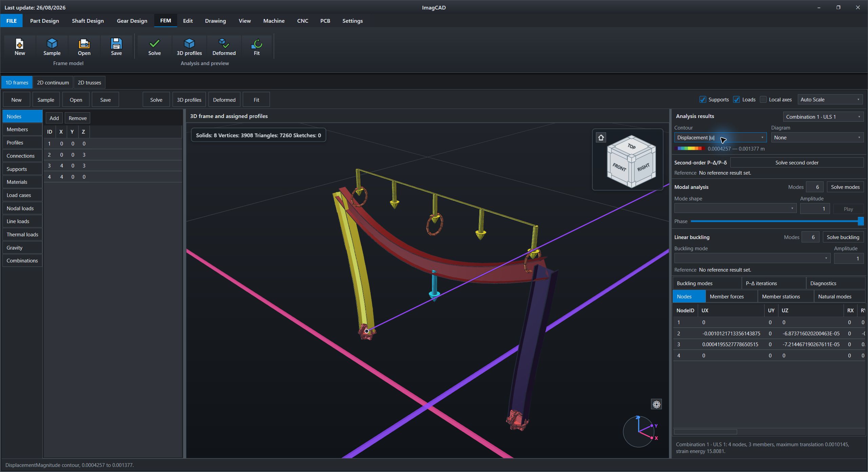Click linear buckling Modes input field

pyautogui.click(x=810, y=237)
